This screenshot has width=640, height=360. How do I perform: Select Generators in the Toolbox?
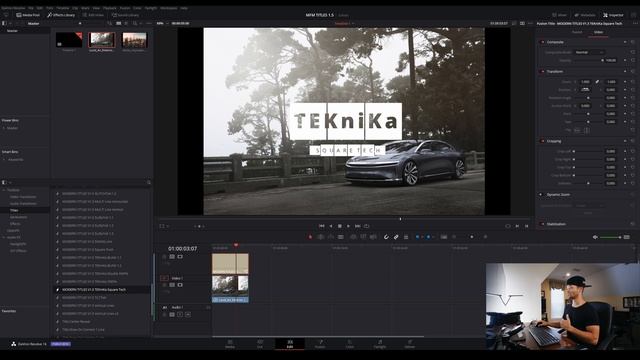point(18,217)
